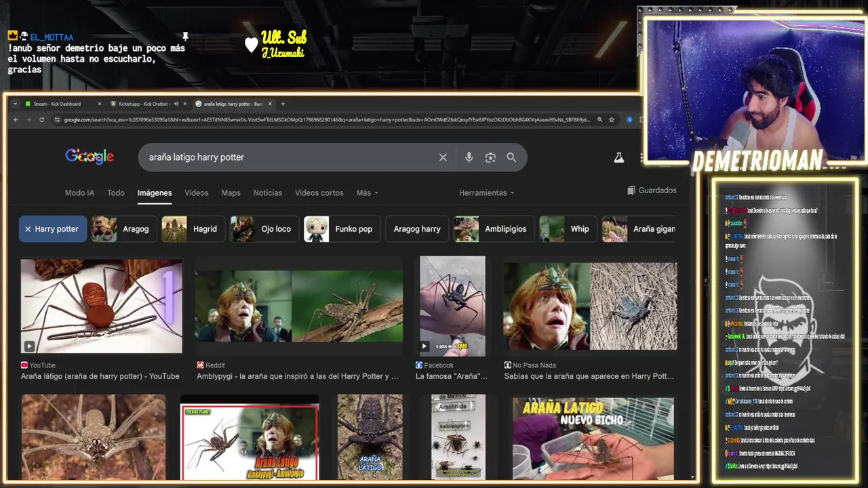Go back with the browser back arrow
The height and width of the screenshot is (488, 868).
click(x=16, y=120)
